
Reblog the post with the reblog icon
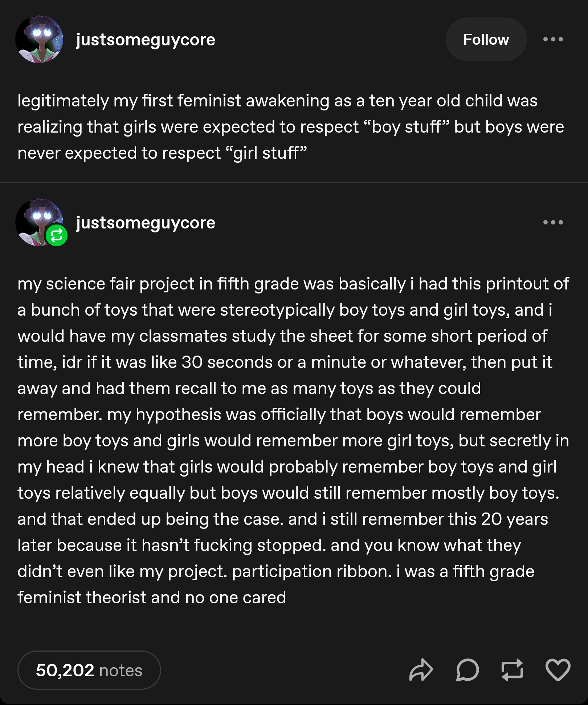[512, 670]
